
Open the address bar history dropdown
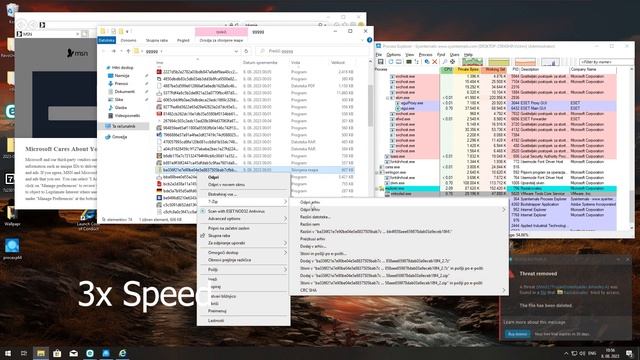(x=236, y=51)
